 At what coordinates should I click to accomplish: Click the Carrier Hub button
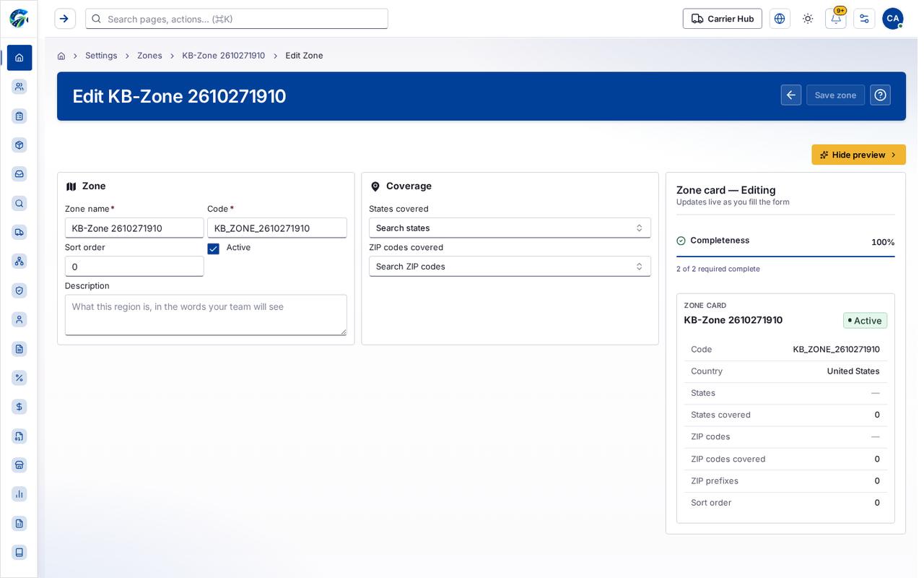point(722,19)
